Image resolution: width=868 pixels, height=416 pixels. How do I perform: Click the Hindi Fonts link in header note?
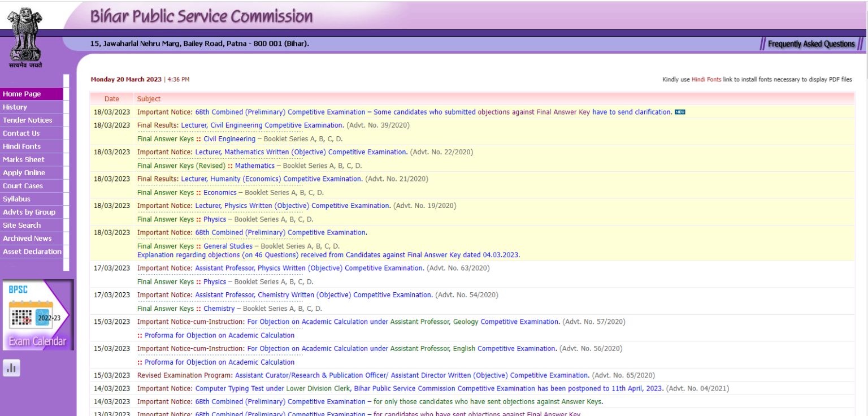tap(706, 80)
